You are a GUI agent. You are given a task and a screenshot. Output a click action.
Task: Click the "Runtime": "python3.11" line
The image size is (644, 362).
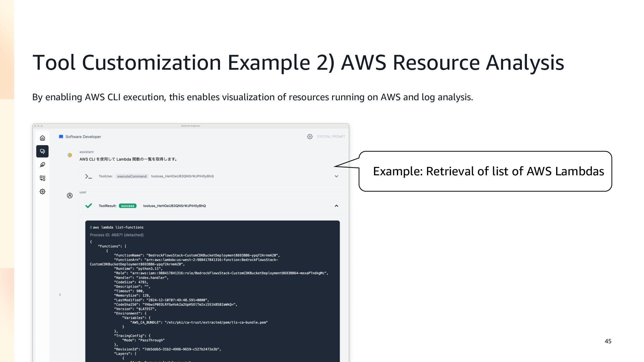(x=138, y=268)
